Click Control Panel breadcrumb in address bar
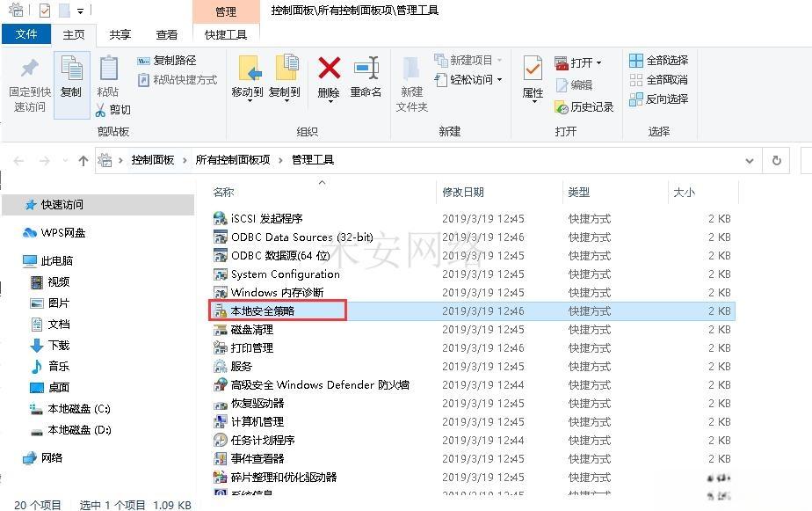 click(x=153, y=160)
